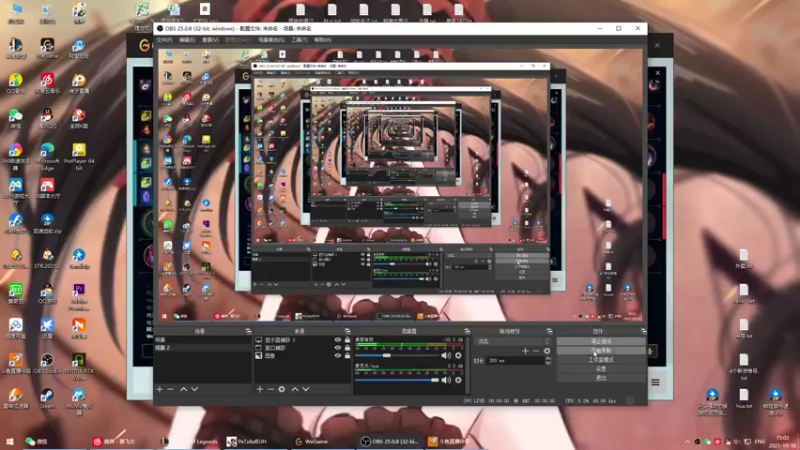Open hua.txt file on desktop
800x450 pixels.
click(x=743, y=399)
